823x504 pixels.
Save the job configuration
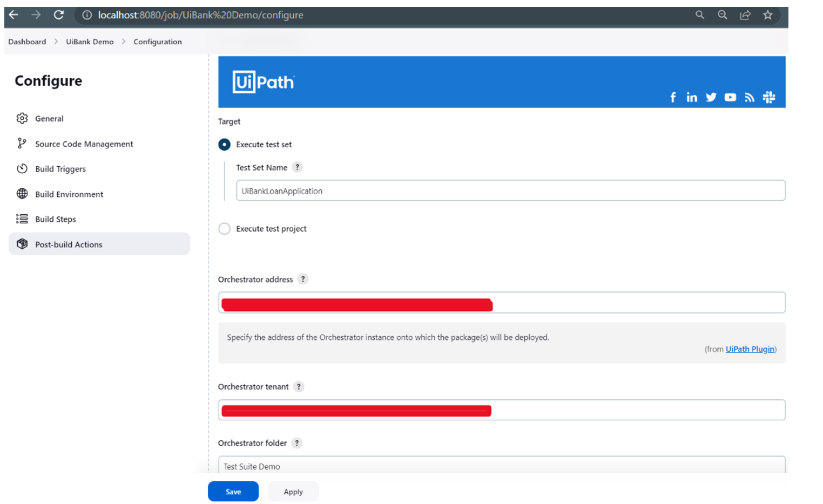(x=233, y=492)
